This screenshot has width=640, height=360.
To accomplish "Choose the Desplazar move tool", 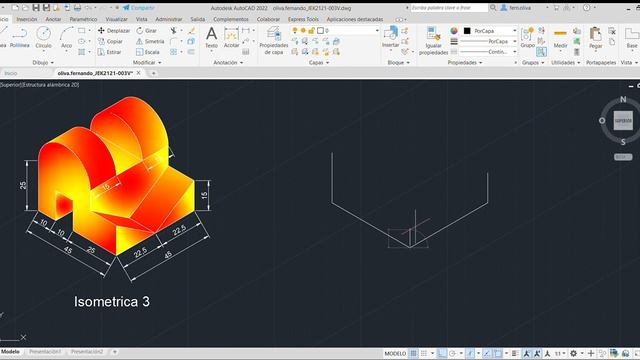I will pyautogui.click(x=114, y=31).
